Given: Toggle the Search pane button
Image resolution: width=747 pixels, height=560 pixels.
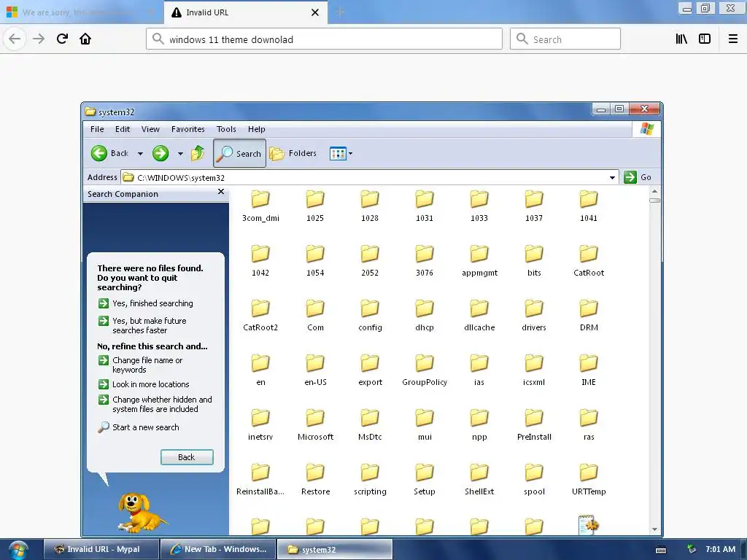Looking at the screenshot, I should (239, 153).
